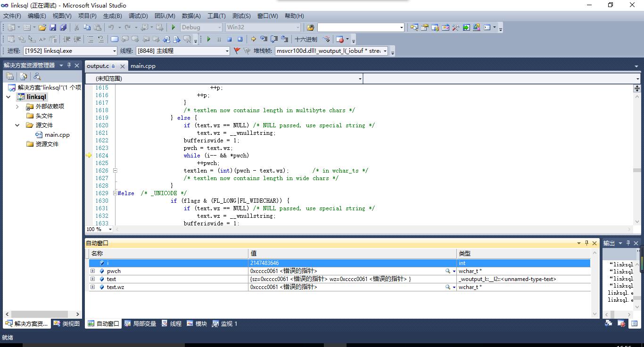Viewport: 644px width, 347px height.
Task: Click the Undo arrow icon
Action: coord(111,27)
